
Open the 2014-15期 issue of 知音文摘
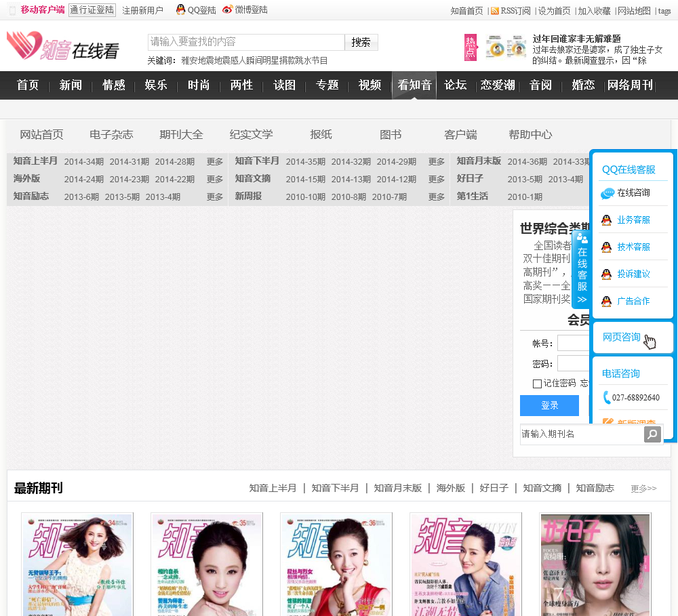(305, 180)
